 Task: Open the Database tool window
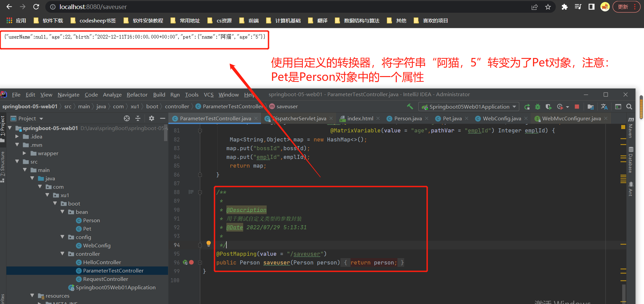click(631, 160)
